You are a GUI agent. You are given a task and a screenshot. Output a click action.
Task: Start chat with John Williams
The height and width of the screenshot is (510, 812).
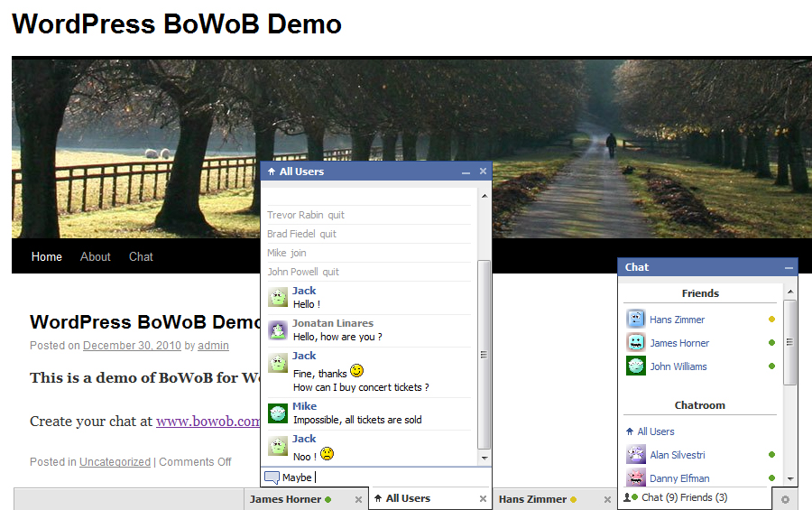point(678,366)
